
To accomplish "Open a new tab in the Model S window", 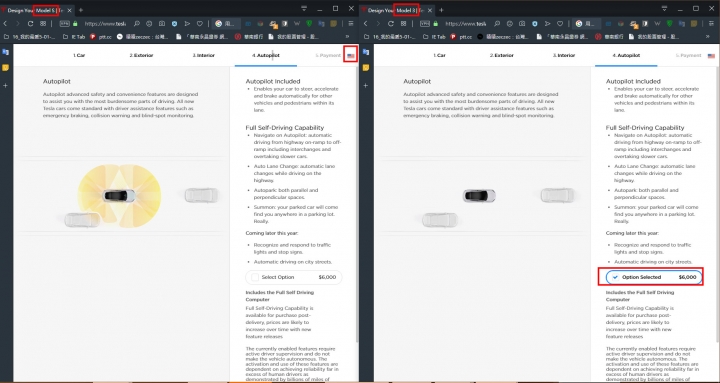I will point(81,10).
